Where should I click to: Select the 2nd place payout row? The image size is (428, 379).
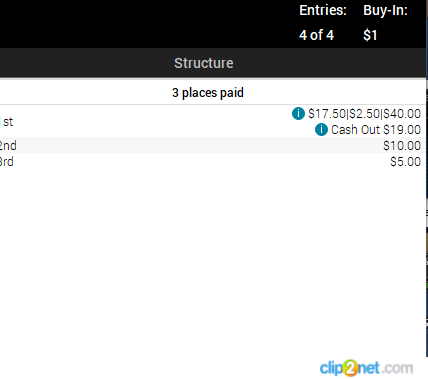[x=213, y=145]
